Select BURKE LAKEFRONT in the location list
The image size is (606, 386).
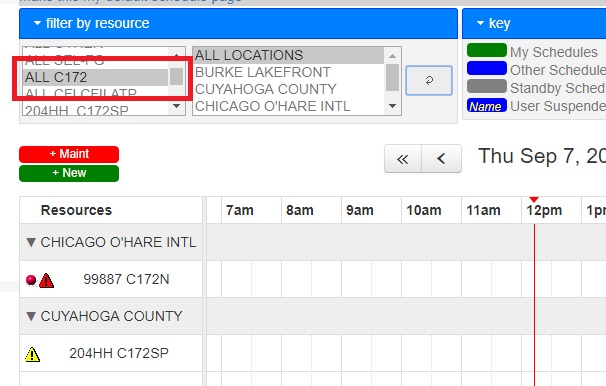pos(288,72)
